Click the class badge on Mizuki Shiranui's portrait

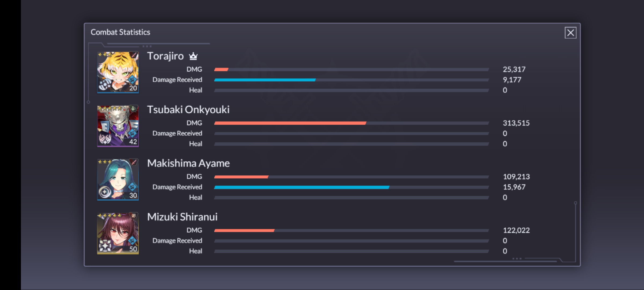[133, 216]
